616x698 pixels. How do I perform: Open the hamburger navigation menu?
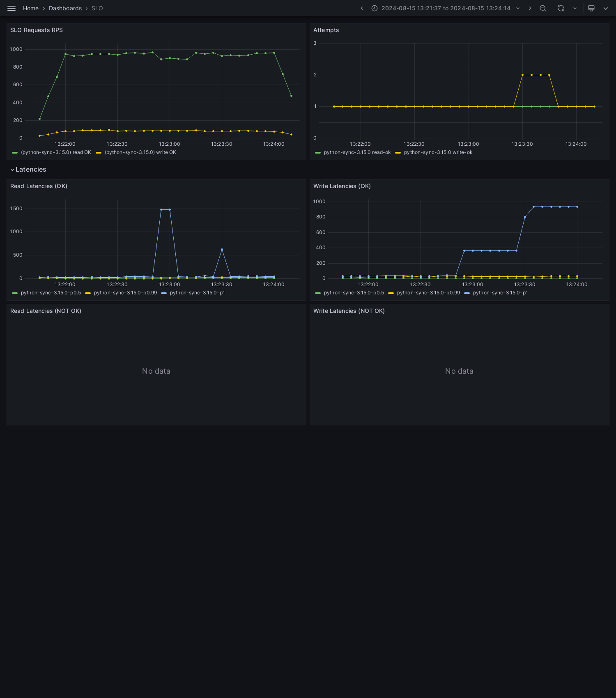[11, 8]
